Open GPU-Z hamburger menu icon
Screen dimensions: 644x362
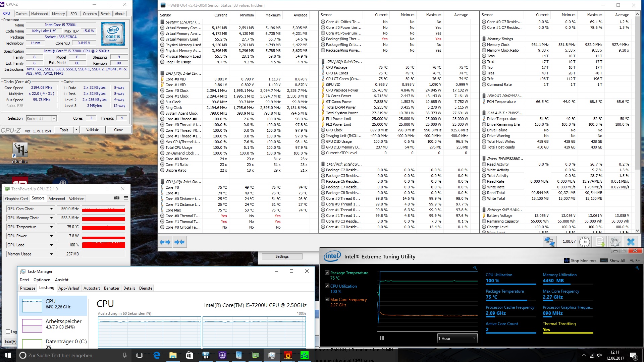126,198
